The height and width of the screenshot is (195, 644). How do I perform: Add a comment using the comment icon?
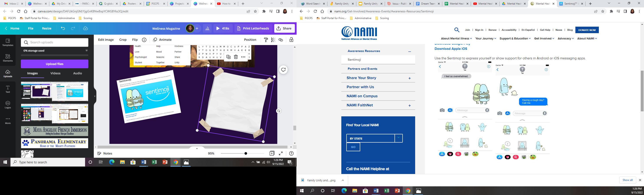tap(283, 70)
